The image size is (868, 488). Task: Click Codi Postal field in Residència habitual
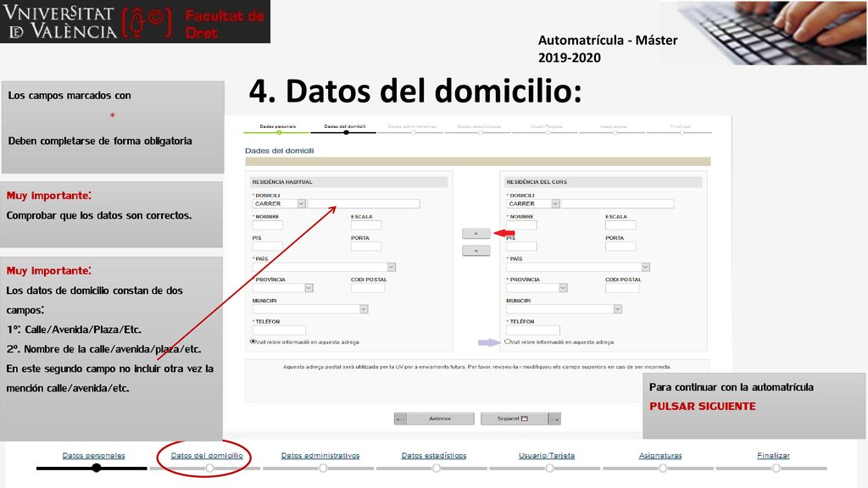click(368, 288)
